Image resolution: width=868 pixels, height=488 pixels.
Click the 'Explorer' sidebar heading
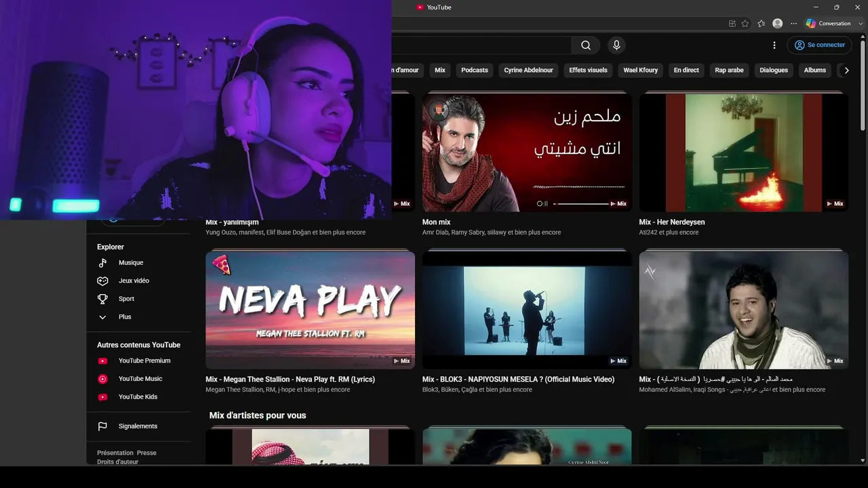111,247
